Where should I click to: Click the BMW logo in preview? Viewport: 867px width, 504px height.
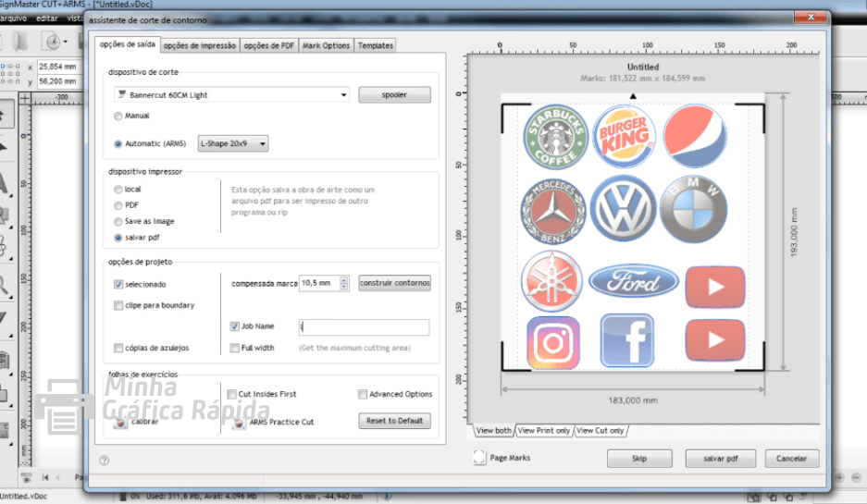693,210
